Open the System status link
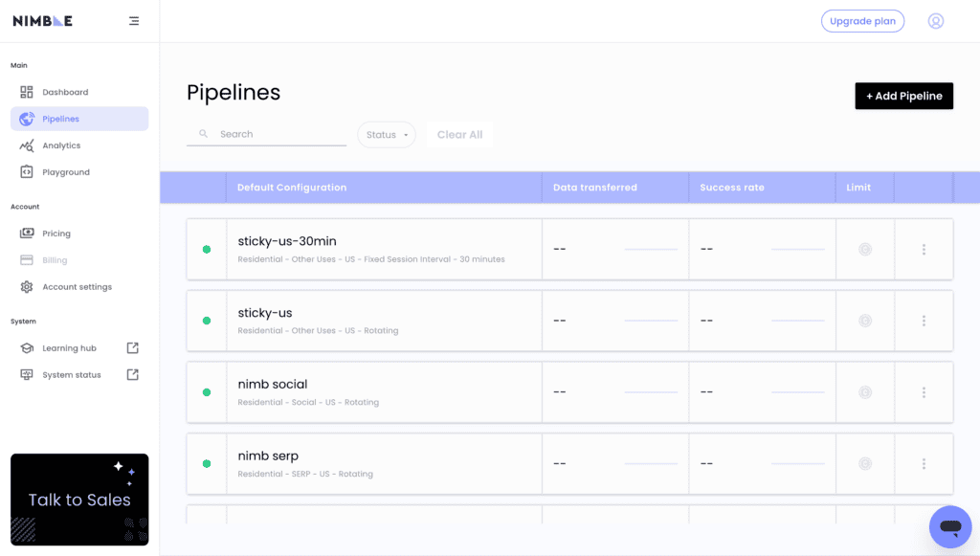The width and height of the screenshot is (980, 556). point(79,375)
